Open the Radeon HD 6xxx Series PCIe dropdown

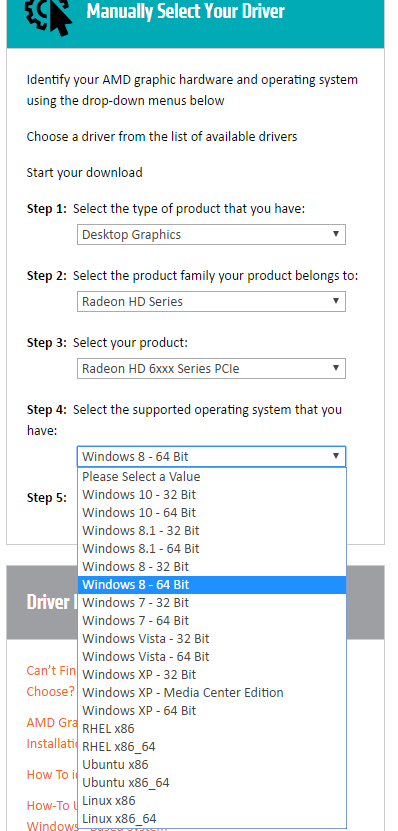(x=211, y=368)
